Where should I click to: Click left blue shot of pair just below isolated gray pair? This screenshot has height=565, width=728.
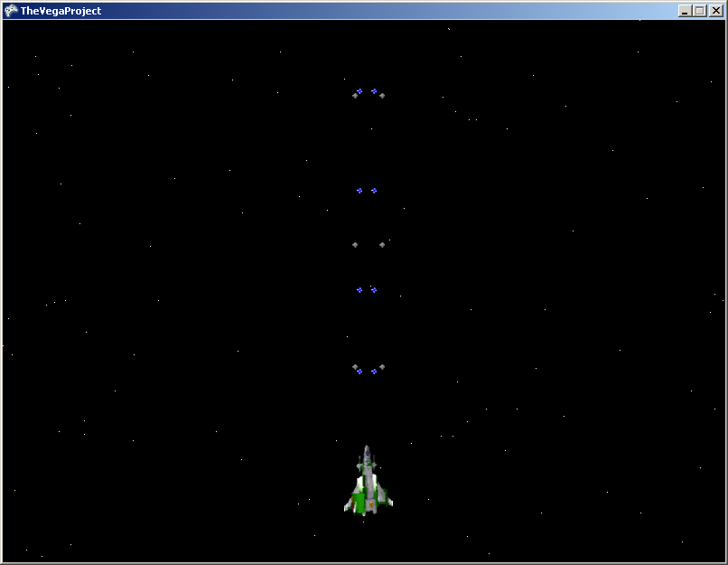[x=359, y=290]
